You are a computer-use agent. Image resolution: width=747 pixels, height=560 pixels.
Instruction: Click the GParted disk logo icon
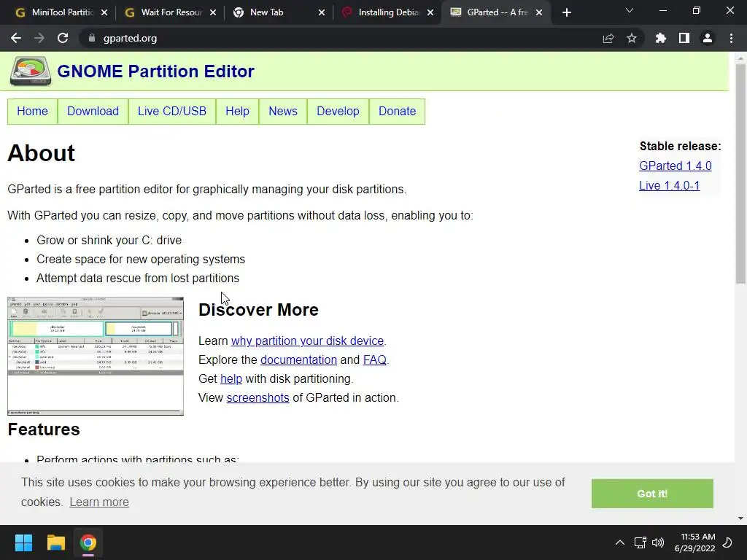31,71
